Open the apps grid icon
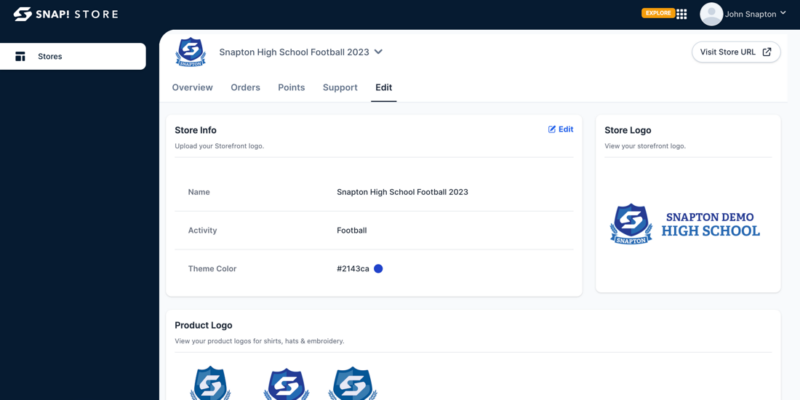 point(682,14)
